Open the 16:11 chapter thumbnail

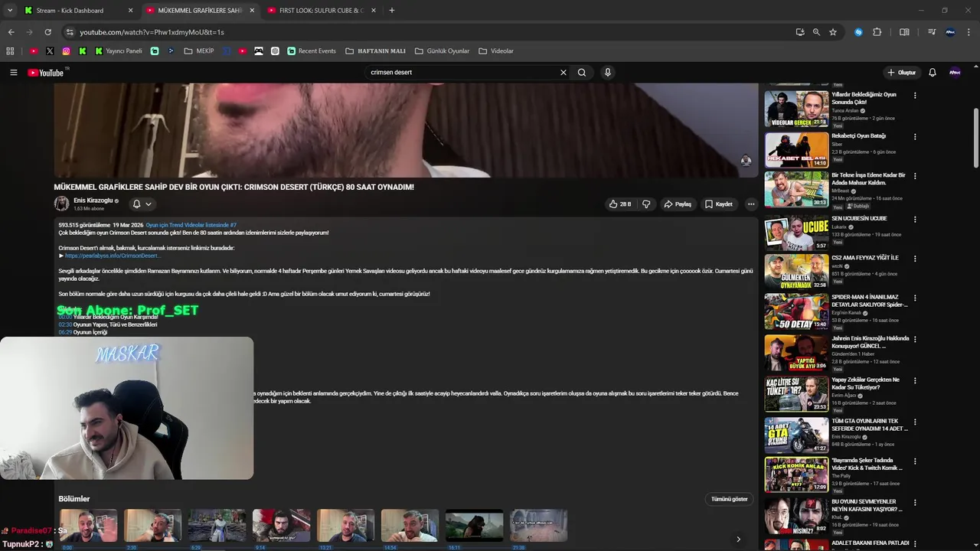[475, 526]
